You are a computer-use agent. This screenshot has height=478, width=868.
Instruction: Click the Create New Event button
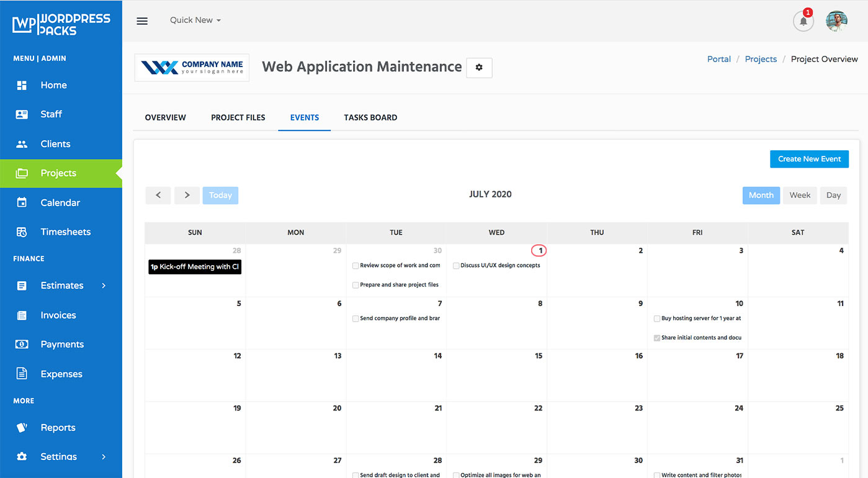pyautogui.click(x=809, y=159)
